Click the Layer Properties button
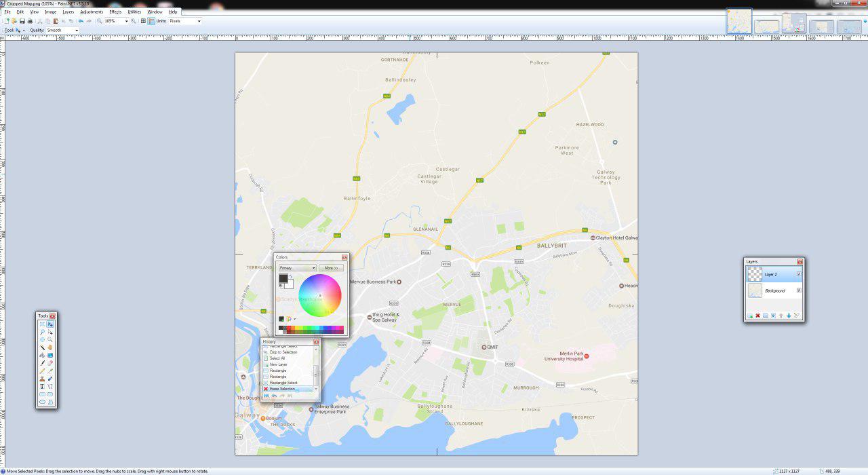Image resolution: width=868 pixels, height=475 pixels. [x=796, y=316]
